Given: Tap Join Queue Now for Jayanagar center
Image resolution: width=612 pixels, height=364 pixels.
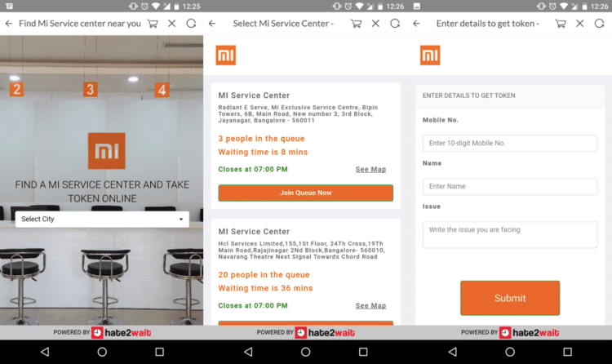Looking at the screenshot, I should (x=306, y=193).
